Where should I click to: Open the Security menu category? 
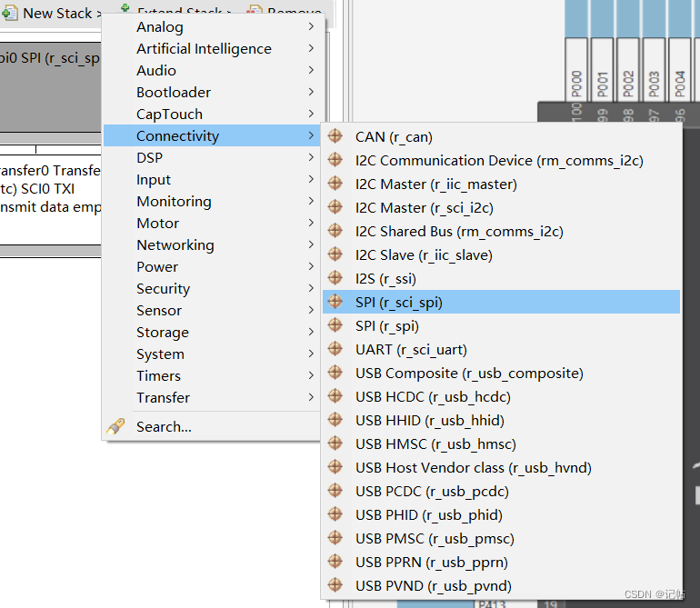click(212, 288)
